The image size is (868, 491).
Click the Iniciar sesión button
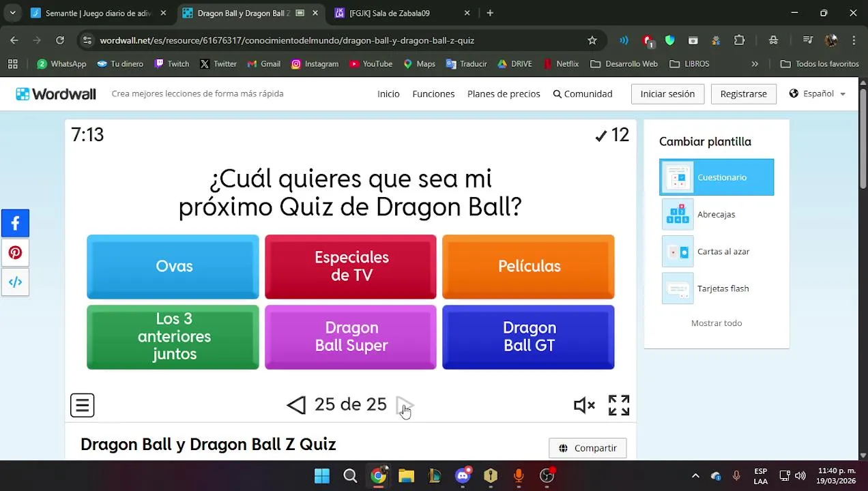point(667,94)
